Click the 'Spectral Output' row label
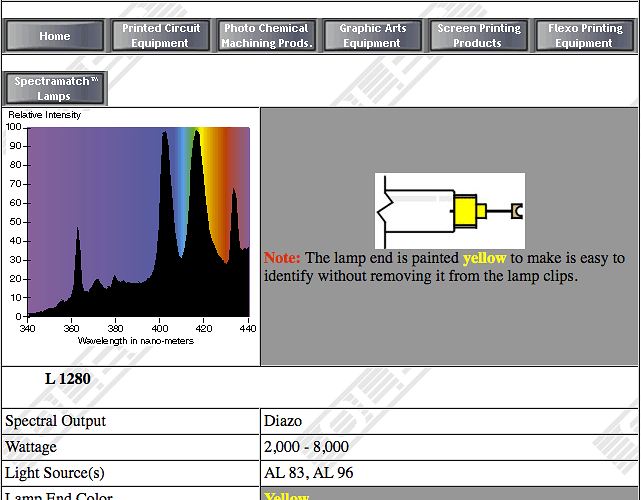This screenshot has height=500, width=641. [x=56, y=421]
